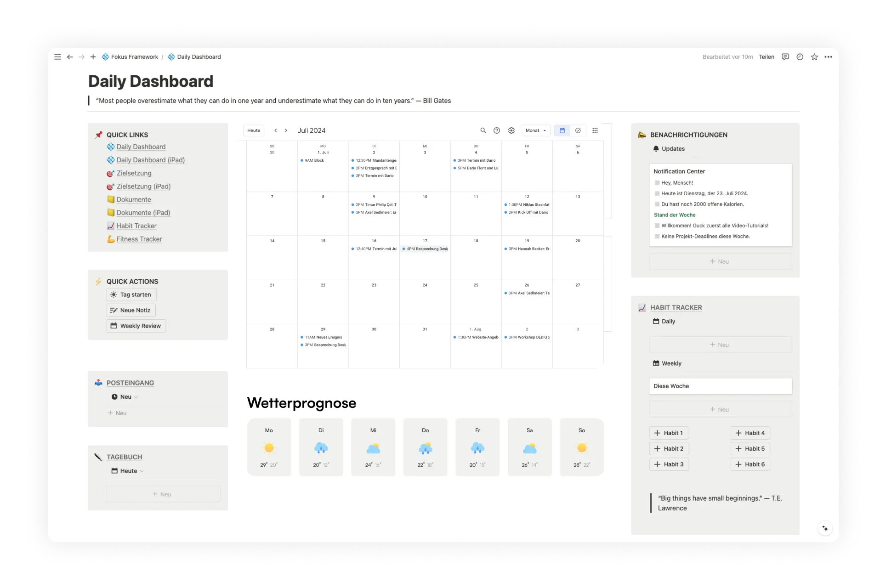This screenshot has height=588, width=886.
Task: Open the sidebar hamburger menu
Action: [x=57, y=57]
